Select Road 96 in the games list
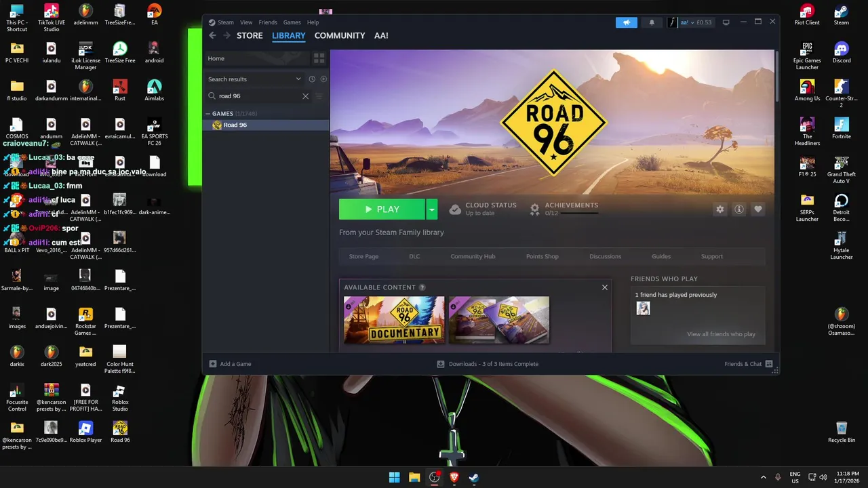This screenshot has width=868, height=488. tap(266, 125)
